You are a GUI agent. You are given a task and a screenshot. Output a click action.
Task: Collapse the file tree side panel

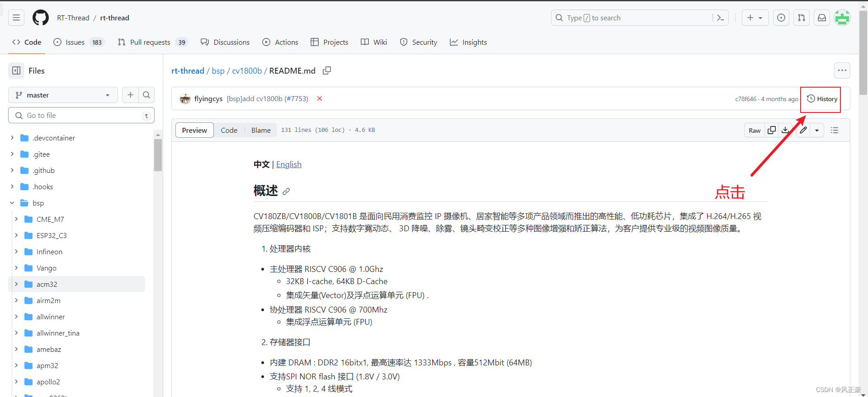click(x=16, y=70)
